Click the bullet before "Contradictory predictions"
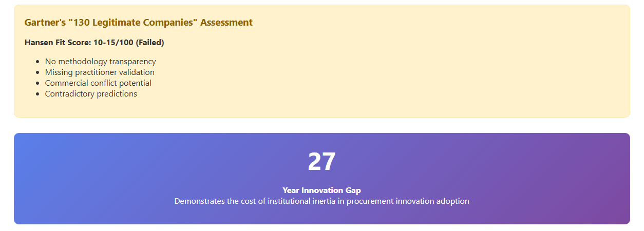The image size is (644, 231). (x=37, y=94)
